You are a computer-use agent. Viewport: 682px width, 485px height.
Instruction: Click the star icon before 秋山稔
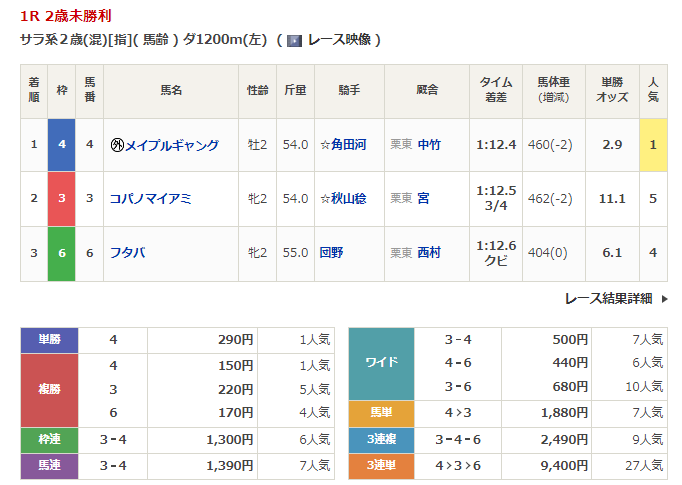325,199
